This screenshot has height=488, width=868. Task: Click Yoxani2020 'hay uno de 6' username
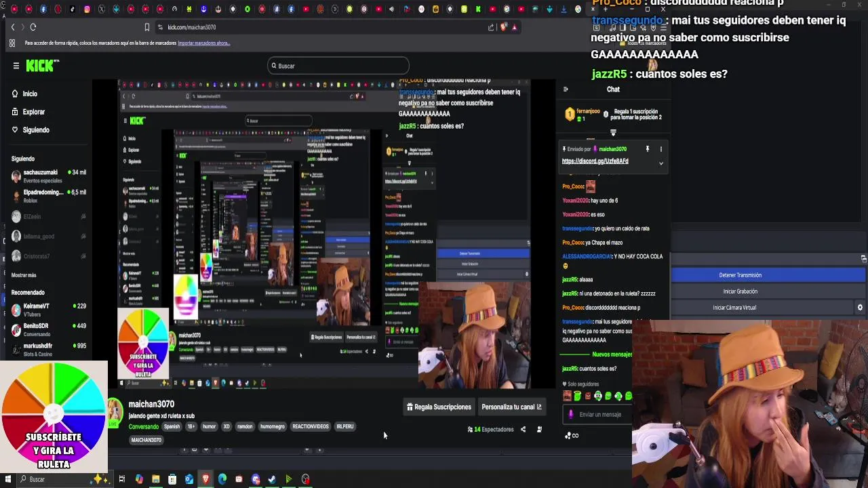(x=575, y=201)
